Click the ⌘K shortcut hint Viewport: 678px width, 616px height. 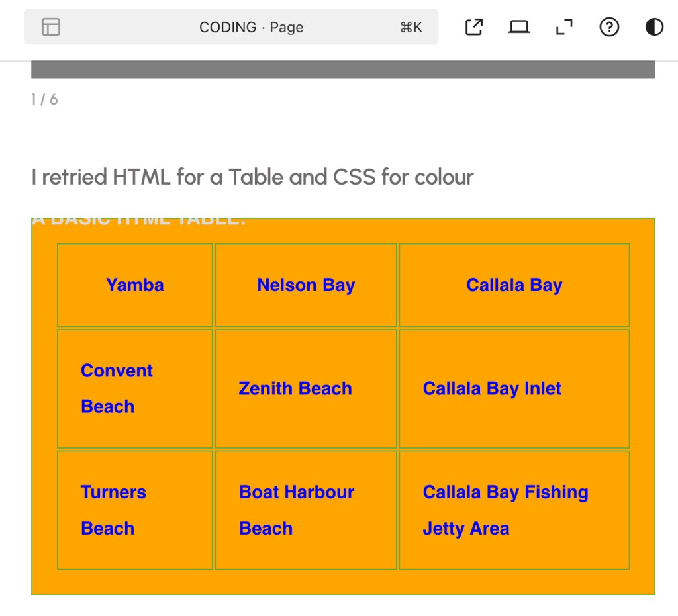(411, 27)
